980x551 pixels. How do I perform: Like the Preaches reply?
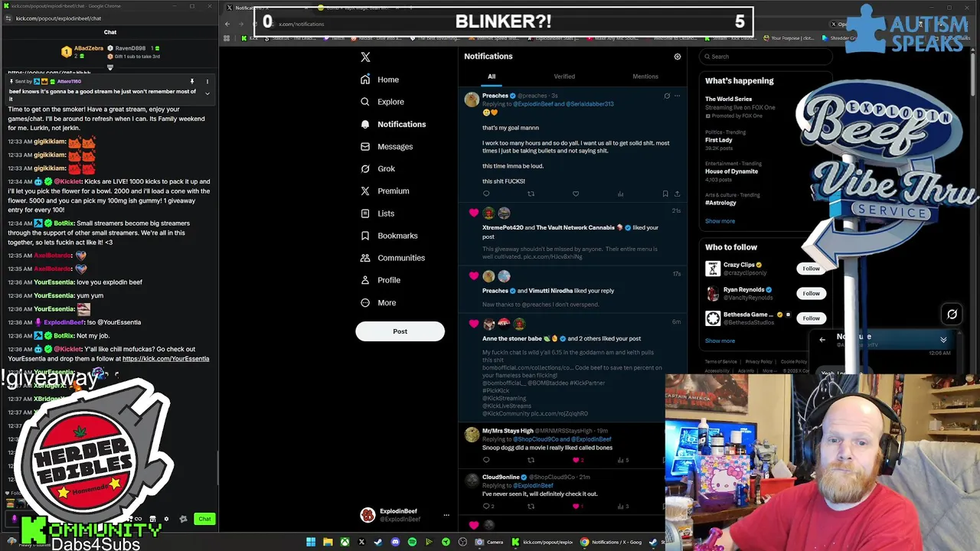click(x=576, y=194)
